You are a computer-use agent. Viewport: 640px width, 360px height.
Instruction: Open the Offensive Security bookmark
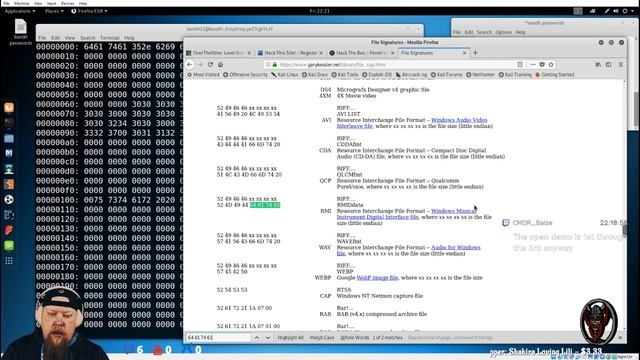point(246,75)
